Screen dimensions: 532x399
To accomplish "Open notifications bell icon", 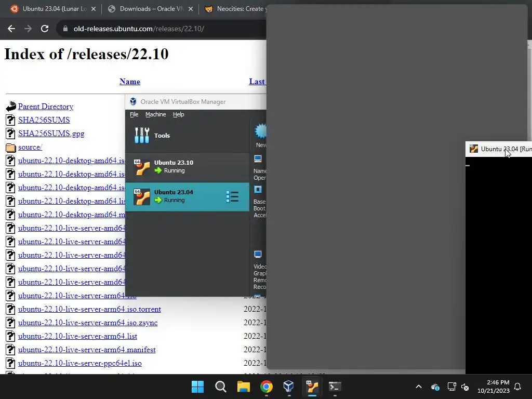I will pos(517,387).
